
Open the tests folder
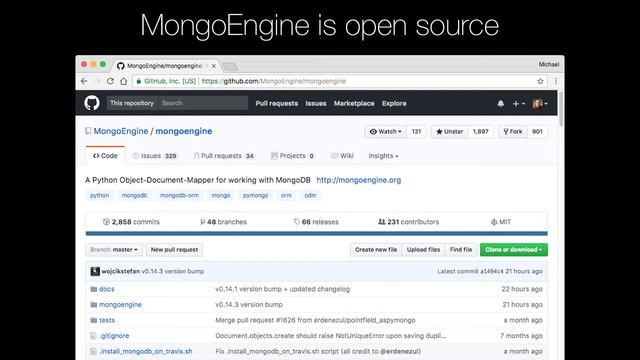point(107,320)
